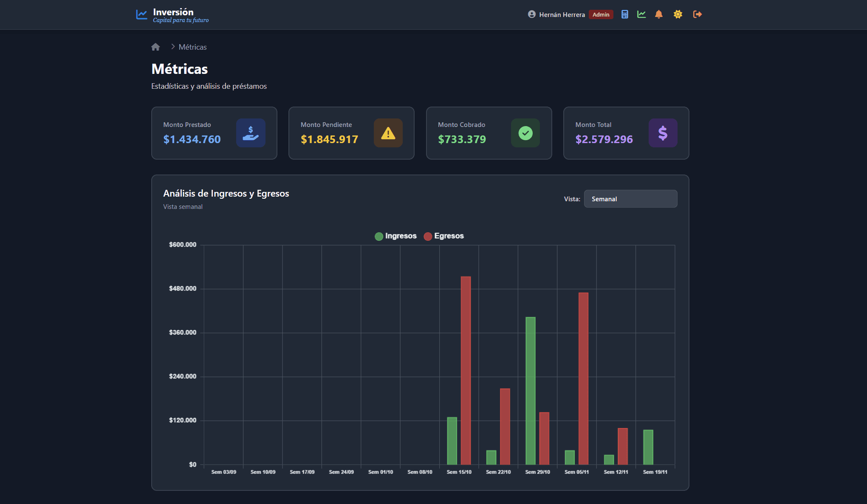Screen dimensions: 867x504
Task: Click the tallest red bar at Sem 15/10
Action: (x=466, y=369)
